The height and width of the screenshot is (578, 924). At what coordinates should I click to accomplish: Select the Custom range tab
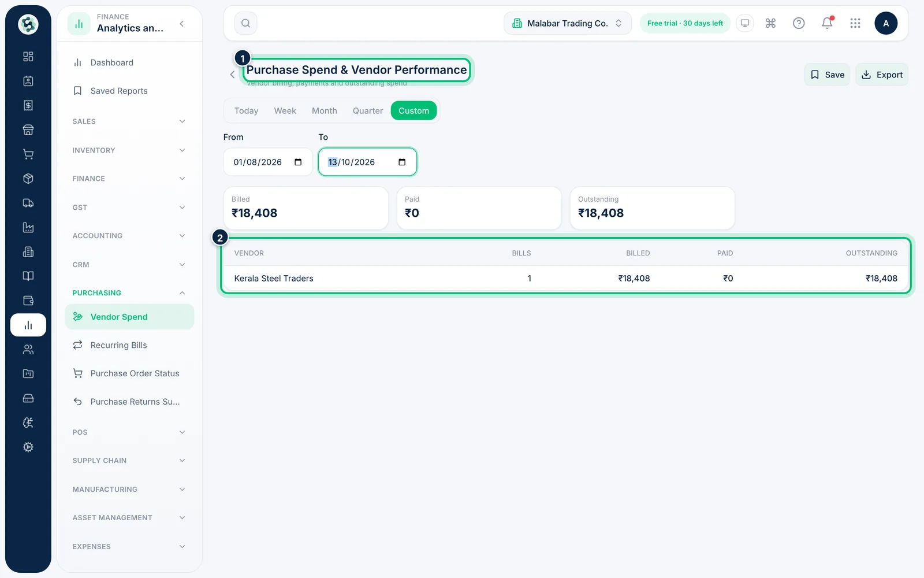[413, 110]
